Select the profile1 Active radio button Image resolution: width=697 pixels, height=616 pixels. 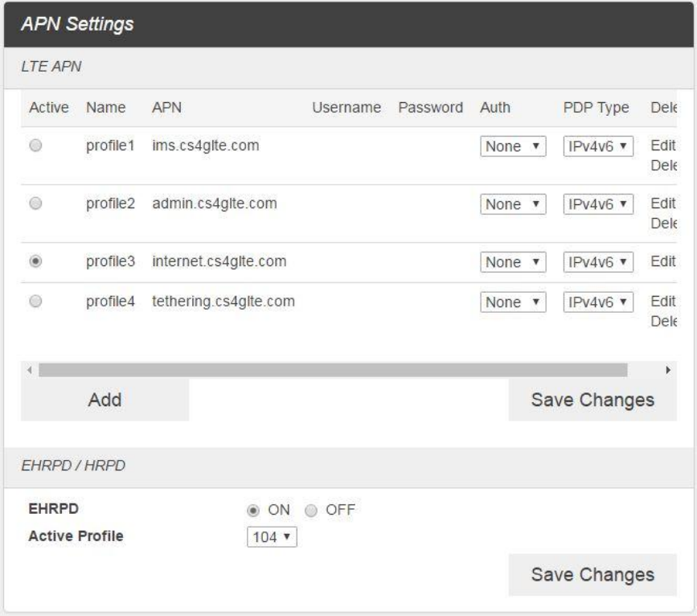point(36,146)
